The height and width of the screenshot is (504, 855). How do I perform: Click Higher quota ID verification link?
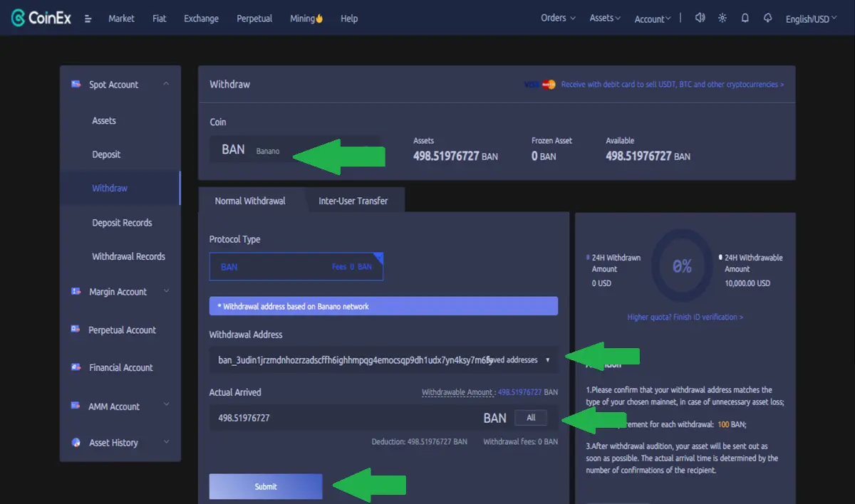pyautogui.click(x=685, y=317)
